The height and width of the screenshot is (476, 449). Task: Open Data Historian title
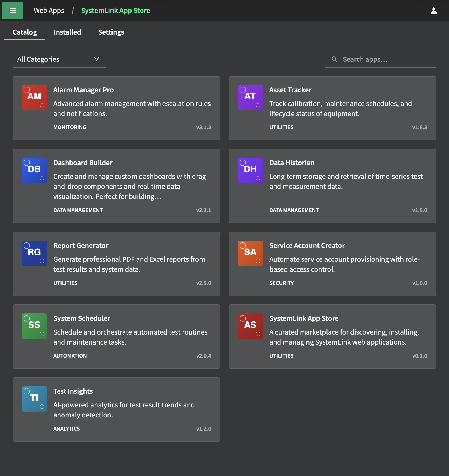coord(292,163)
